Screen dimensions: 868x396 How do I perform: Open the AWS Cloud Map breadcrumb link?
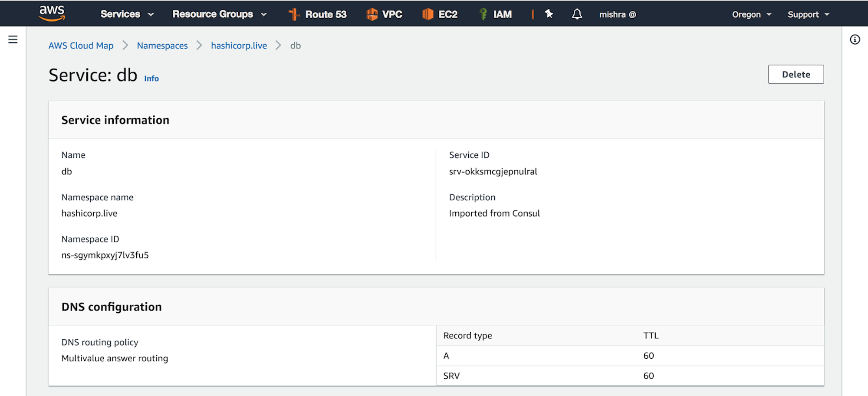(81, 45)
